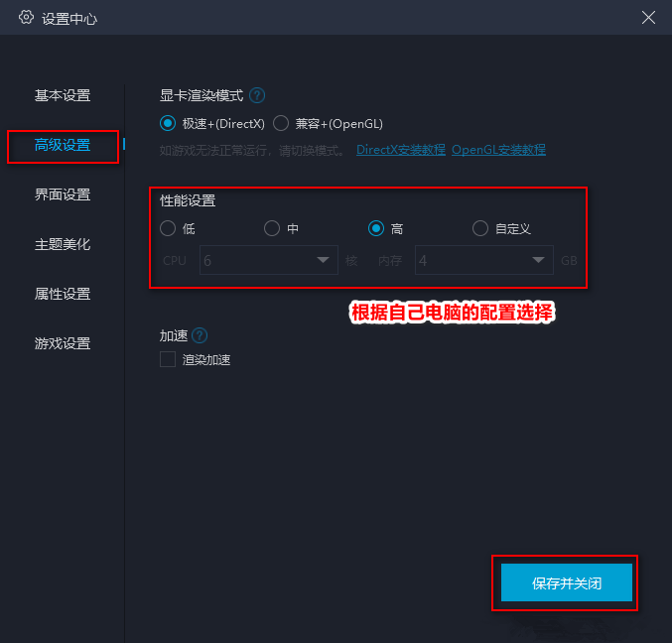This screenshot has width=672, height=643.
Task: Open the CPU core count dropdown
Action: (269, 260)
